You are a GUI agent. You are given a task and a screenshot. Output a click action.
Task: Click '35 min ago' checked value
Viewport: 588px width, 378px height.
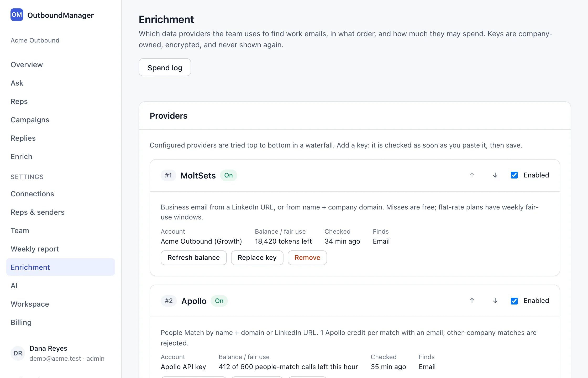point(388,367)
